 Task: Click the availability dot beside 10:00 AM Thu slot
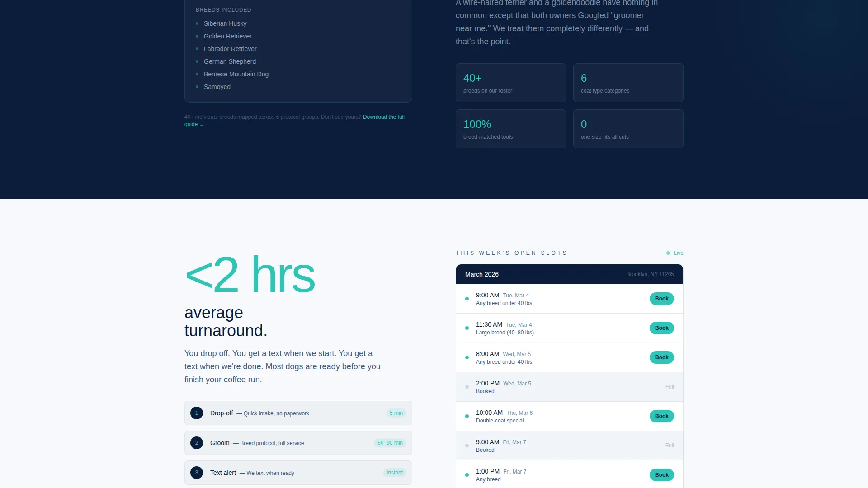click(x=467, y=416)
